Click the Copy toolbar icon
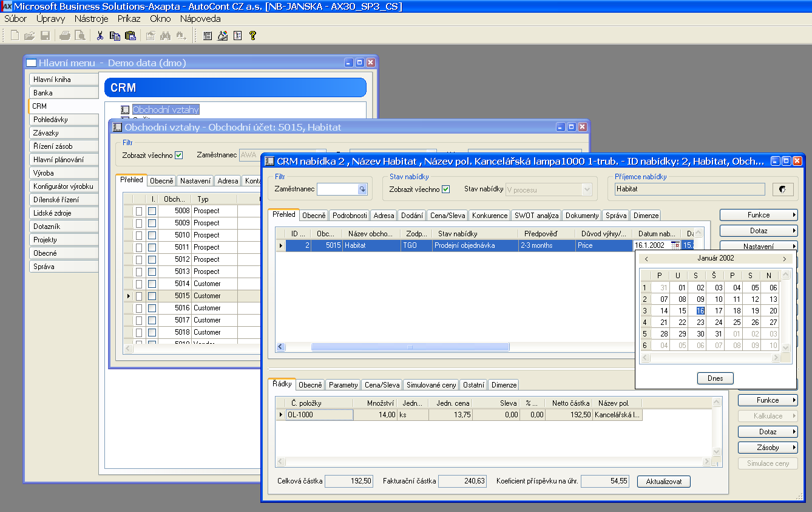Image resolution: width=812 pixels, height=512 pixels. (x=115, y=36)
